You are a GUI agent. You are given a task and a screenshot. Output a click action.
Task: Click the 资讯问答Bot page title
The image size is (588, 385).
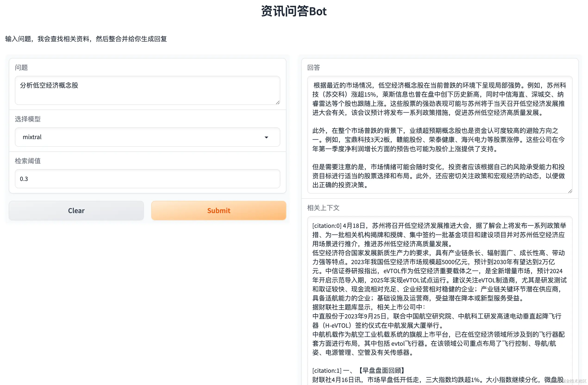(294, 11)
